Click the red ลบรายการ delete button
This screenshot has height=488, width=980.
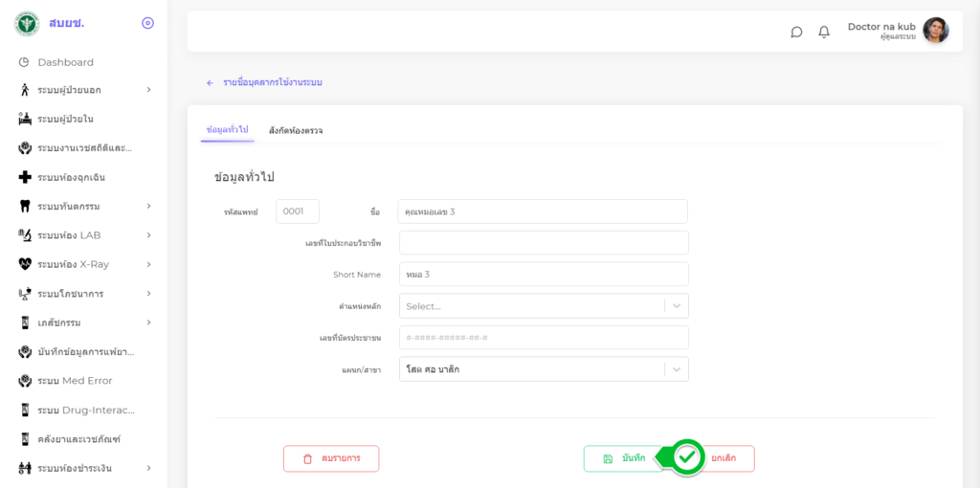click(x=331, y=458)
